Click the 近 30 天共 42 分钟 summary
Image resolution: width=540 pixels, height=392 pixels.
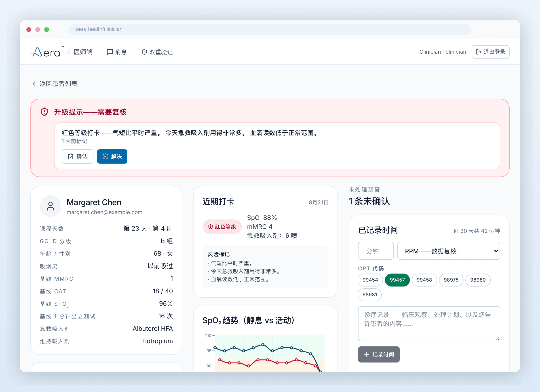477,231
